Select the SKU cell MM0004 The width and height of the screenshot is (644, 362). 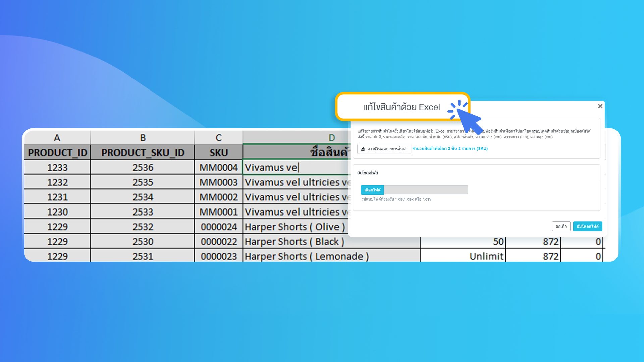(218, 167)
